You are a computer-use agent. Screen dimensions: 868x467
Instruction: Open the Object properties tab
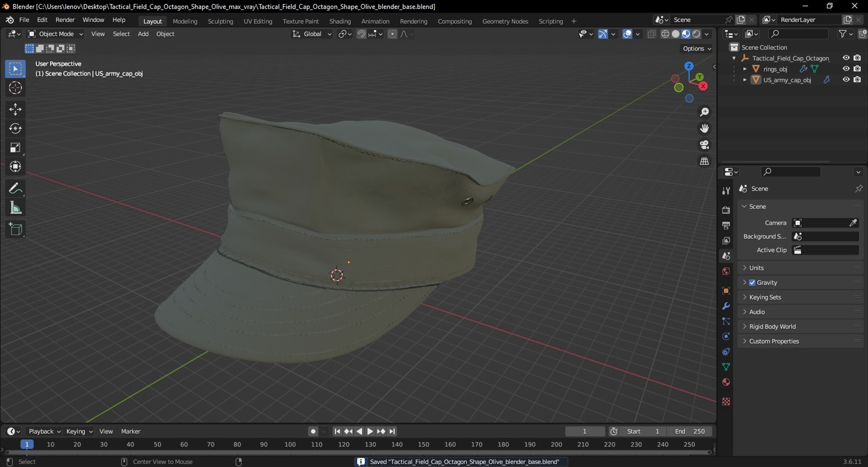[x=726, y=291]
